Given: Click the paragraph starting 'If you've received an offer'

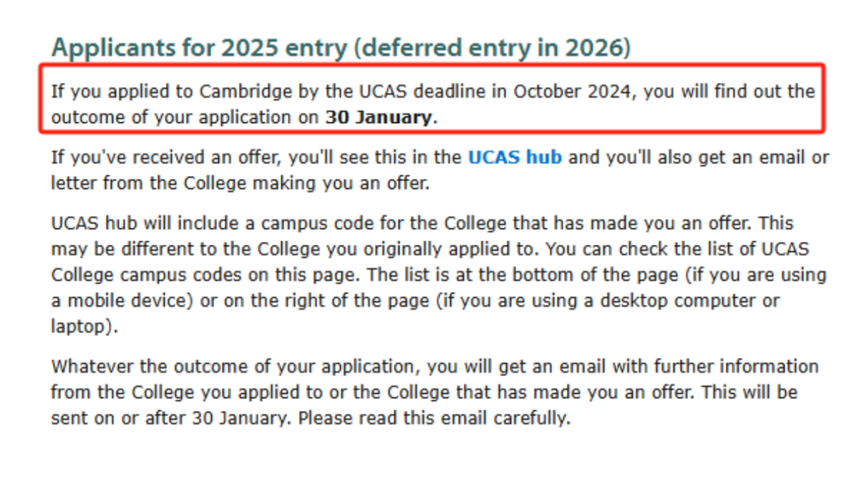Looking at the screenshot, I should click(440, 171).
